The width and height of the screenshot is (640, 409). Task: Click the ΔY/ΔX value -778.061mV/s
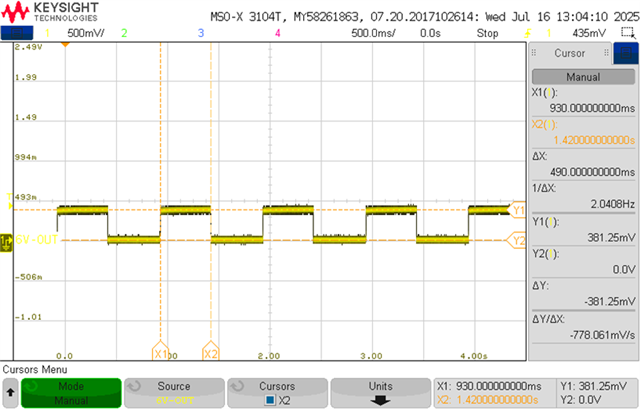tap(602, 335)
